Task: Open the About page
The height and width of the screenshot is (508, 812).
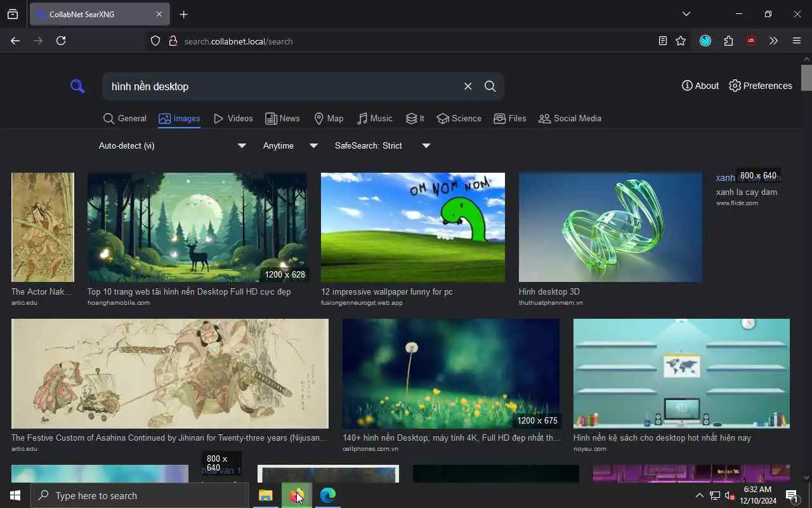Action: pos(700,86)
